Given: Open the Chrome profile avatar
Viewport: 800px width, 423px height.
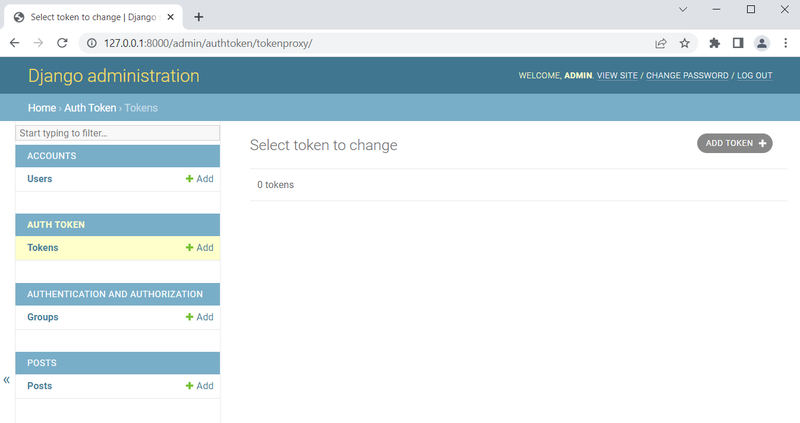Looking at the screenshot, I should click(762, 43).
